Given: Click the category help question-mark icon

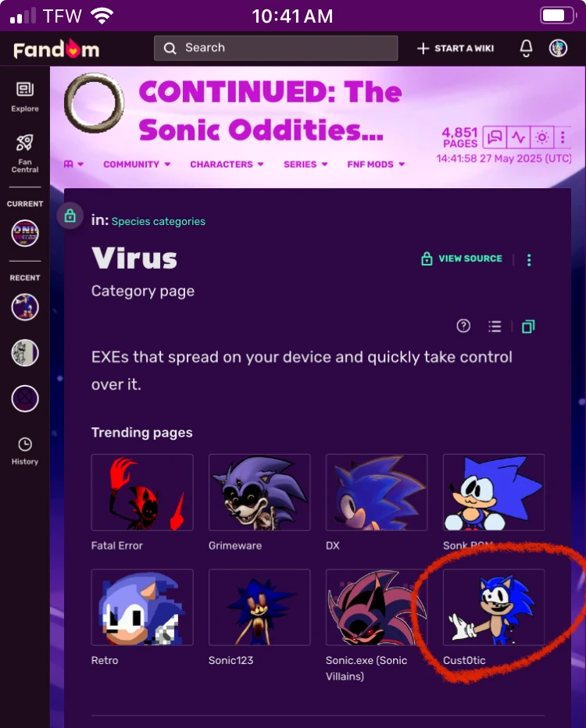Looking at the screenshot, I should pyautogui.click(x=463, y=326).
